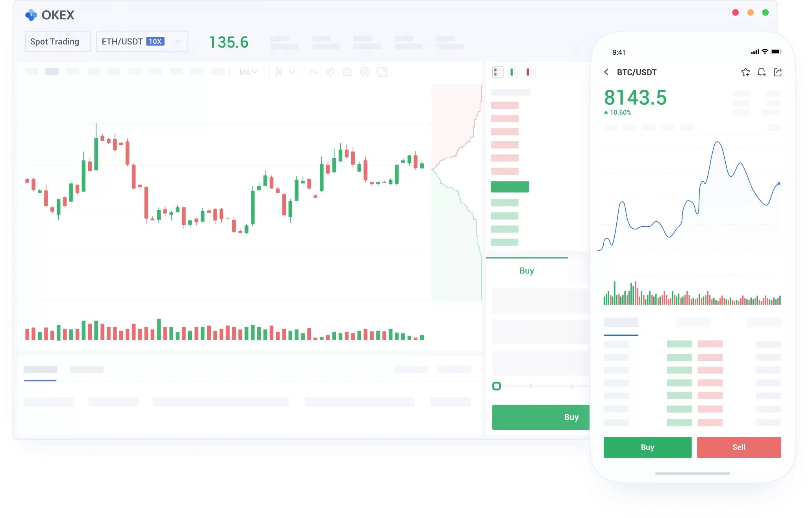Select the Spot Trading tab
The height and width of the screenshot is (518, 812).
point(54,41)
